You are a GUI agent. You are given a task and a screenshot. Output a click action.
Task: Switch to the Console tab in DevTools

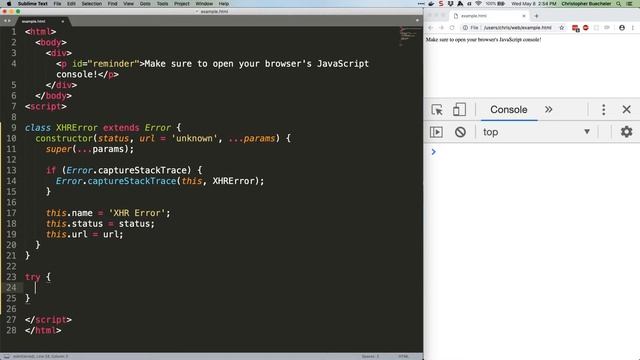[509, 109]
